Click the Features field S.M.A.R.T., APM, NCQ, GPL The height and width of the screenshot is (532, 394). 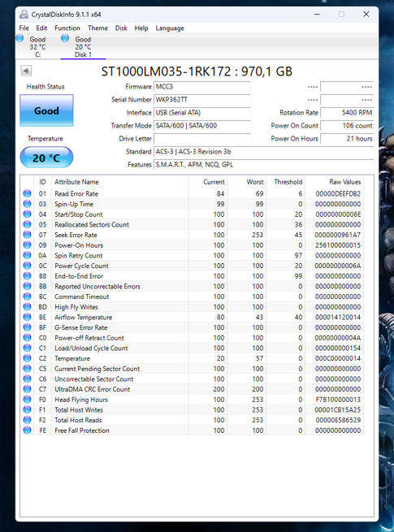(x=264, y=165)
